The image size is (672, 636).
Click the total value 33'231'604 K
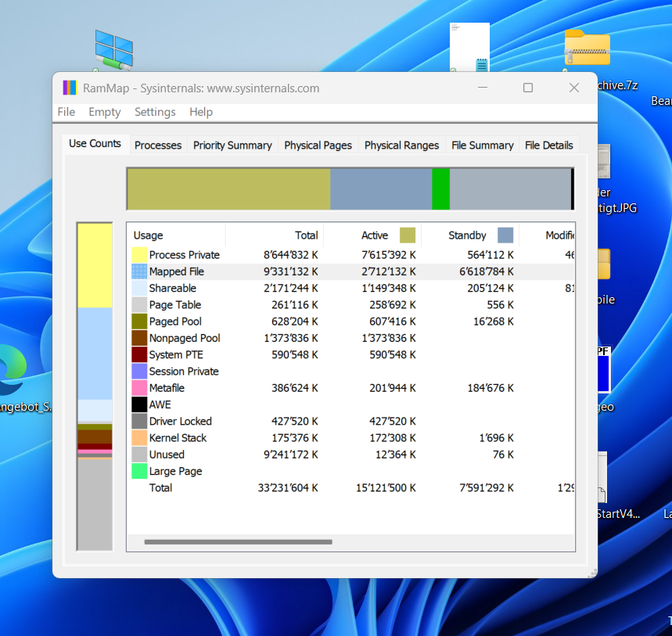pos(288,487)
